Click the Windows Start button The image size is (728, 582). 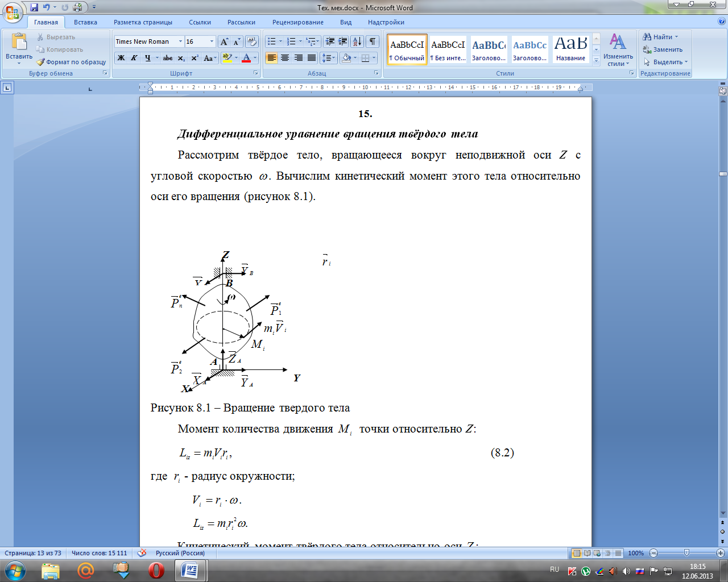click(x=15, y=570)
